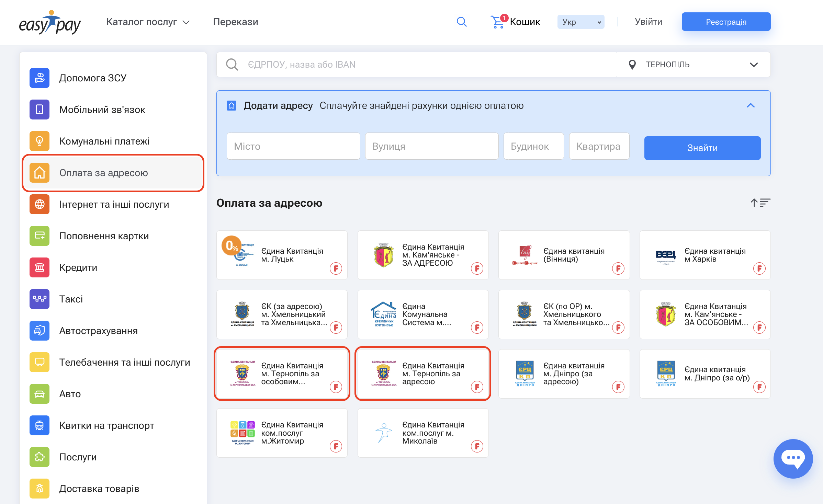Select Комунальні платежі category label
The image size is (823, 504).
click(104, 141)
